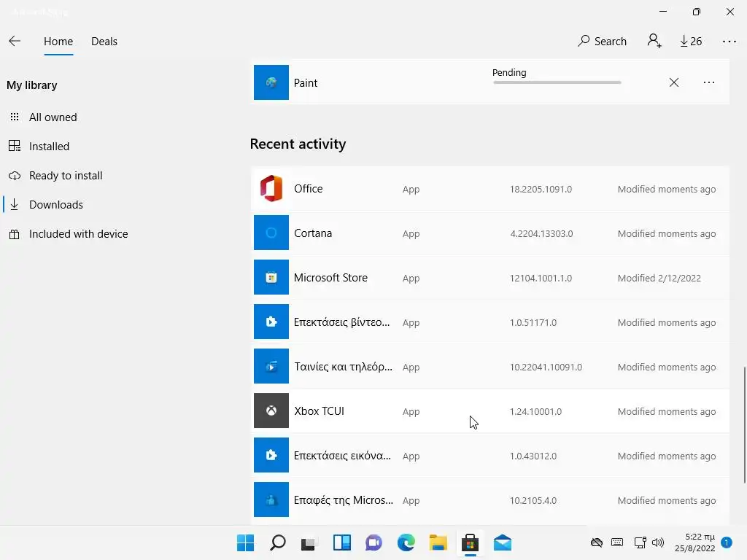Click the Ταινίες και τηλεόρ... app icon
Screen dimensions: 747x560
(x=271, y=366)
